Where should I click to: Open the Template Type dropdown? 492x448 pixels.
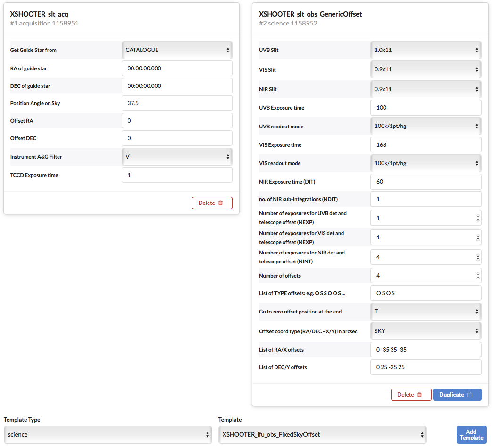108,435
